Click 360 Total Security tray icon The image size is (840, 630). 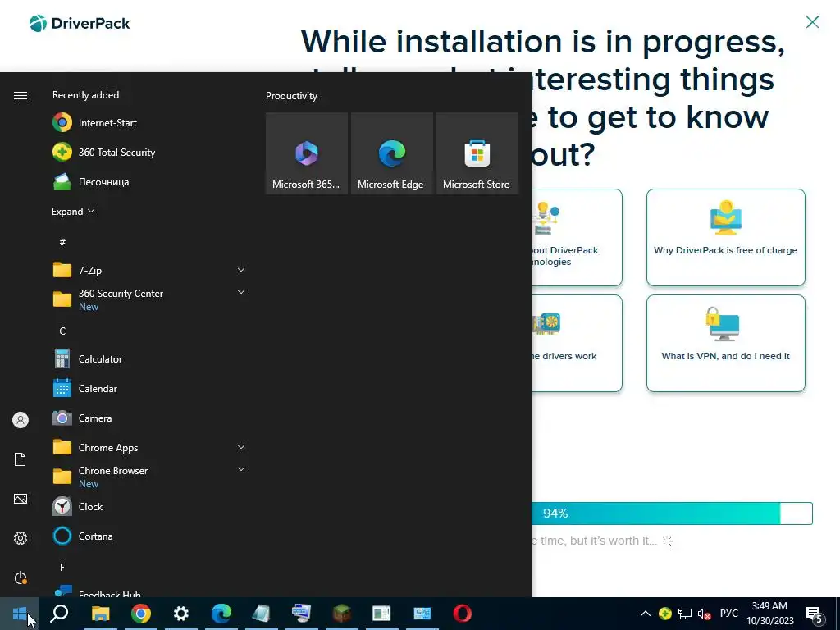tap(664, 614)
